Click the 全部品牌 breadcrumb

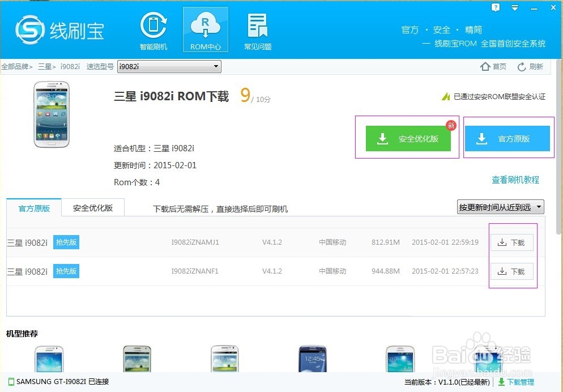tap(15, 66)
